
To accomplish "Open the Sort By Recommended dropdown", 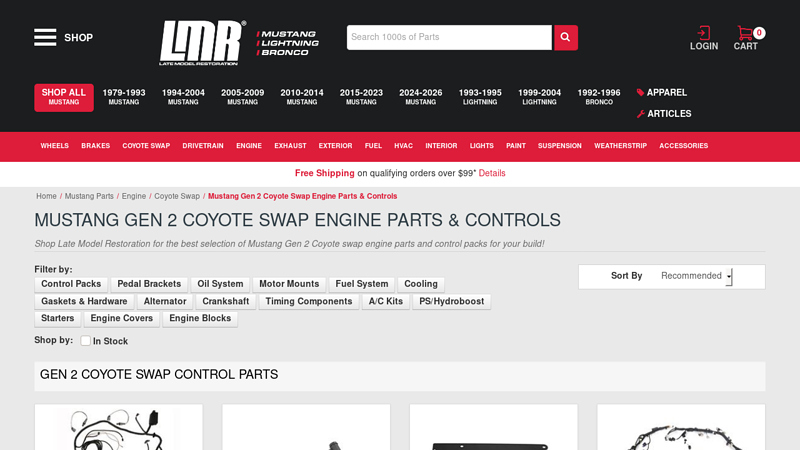I will (x=696, y=276).
